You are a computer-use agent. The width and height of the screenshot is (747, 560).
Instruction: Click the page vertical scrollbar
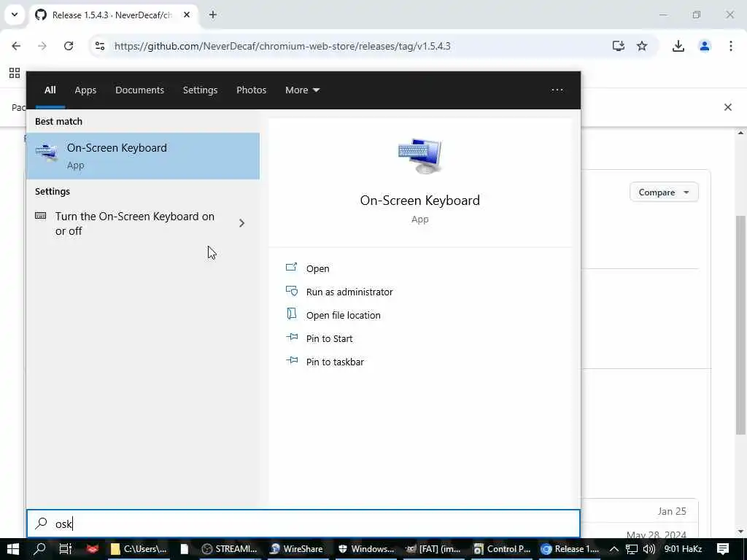click(740, 324)
